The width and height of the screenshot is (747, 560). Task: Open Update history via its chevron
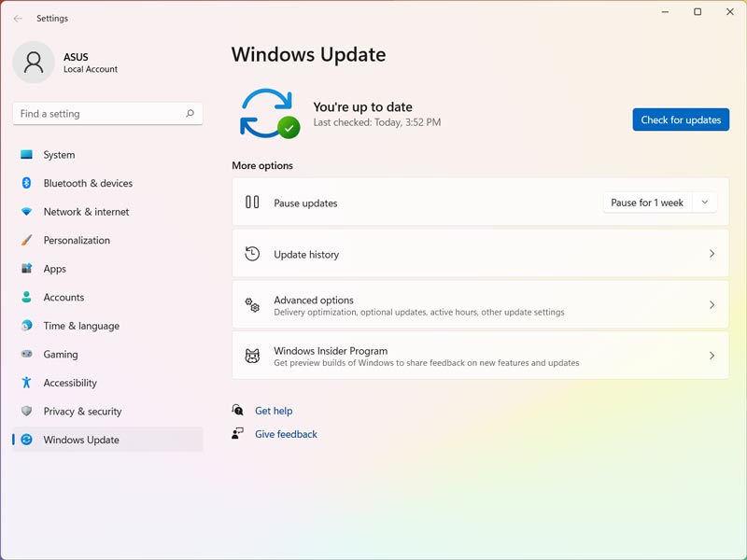point(712,253)
